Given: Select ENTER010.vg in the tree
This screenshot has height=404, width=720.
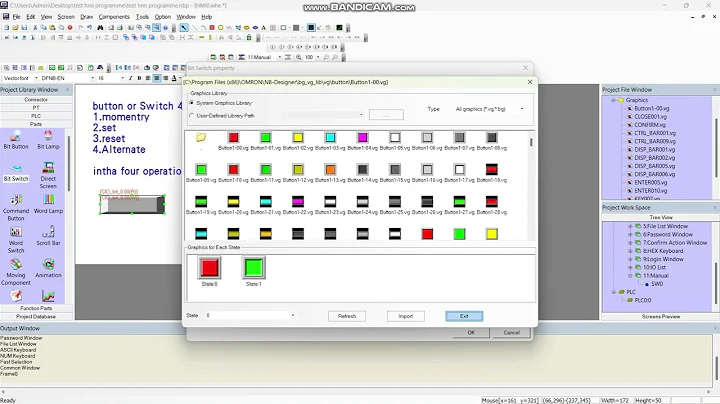Looking at the screenshot, I should tap(651, 191).
